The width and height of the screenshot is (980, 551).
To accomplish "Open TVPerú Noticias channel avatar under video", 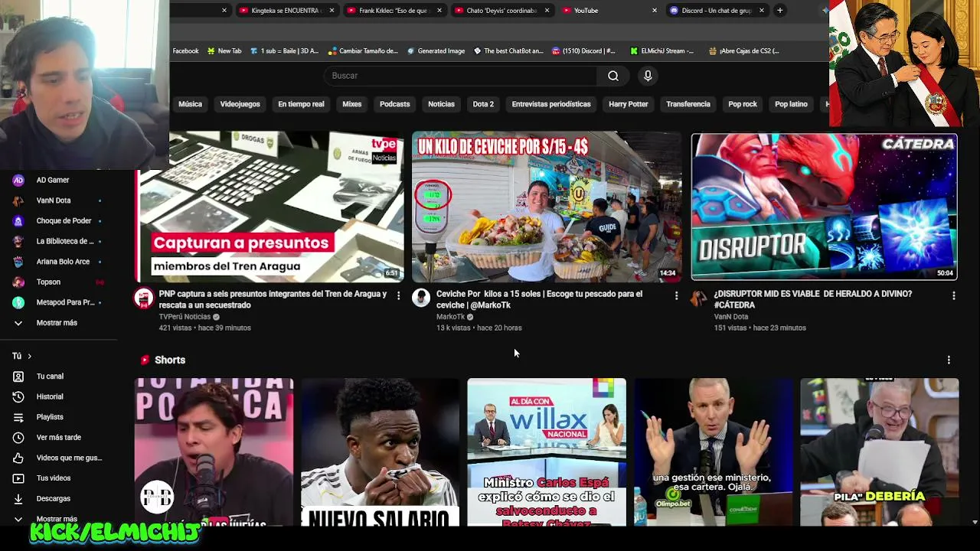I will (144, 298).
